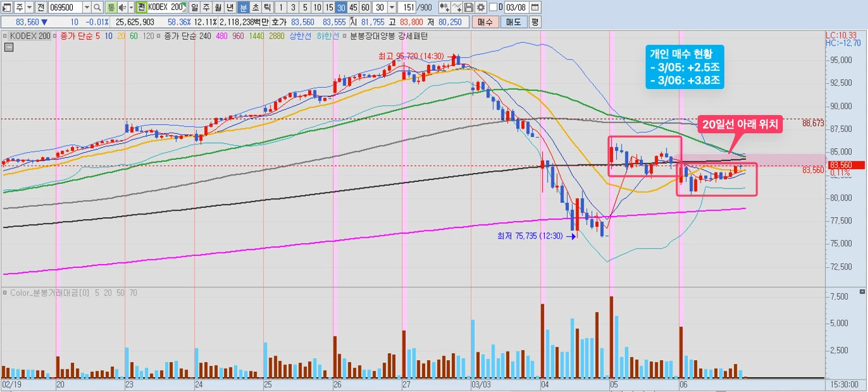Click the add indicator line icon
868x392 pixels.
[x=456, y=7]
